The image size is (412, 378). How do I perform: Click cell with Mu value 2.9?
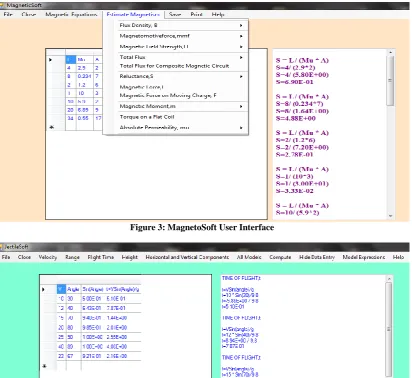pyautogui.click(x=85, y=68)
